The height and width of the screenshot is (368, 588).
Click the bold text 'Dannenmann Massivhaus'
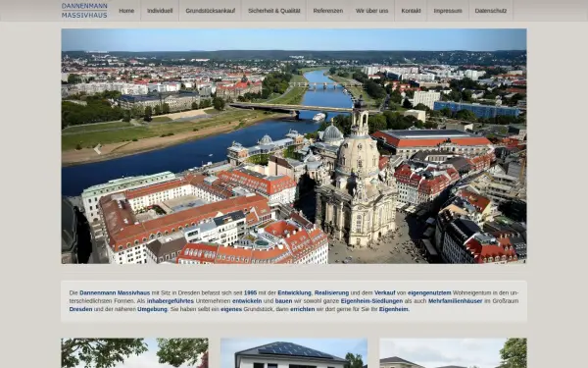click(x=115, y=292)
